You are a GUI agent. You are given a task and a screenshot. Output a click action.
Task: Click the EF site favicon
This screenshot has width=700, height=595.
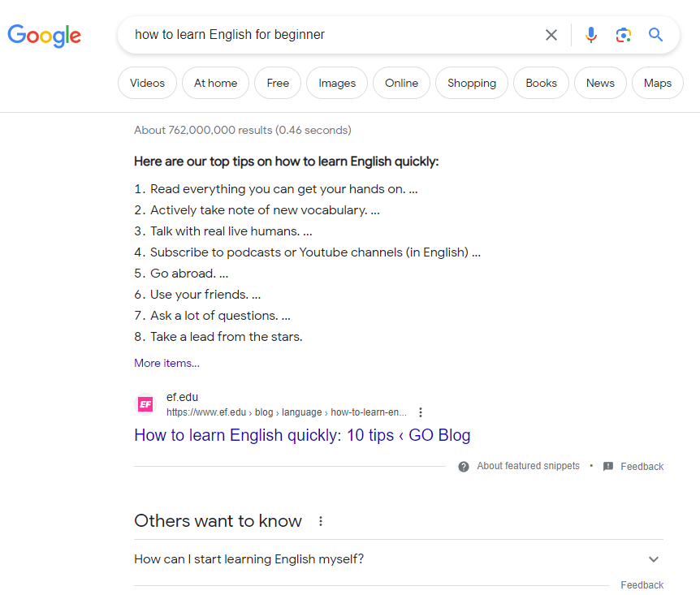point(146,404)
